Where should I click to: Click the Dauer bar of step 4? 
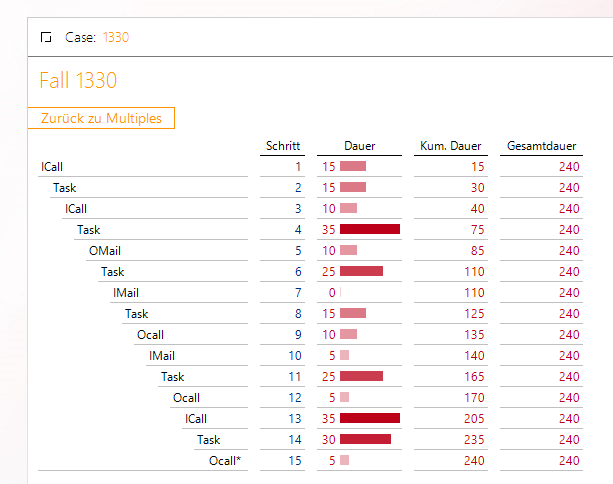pyautogui.click(x=370, y=229)
